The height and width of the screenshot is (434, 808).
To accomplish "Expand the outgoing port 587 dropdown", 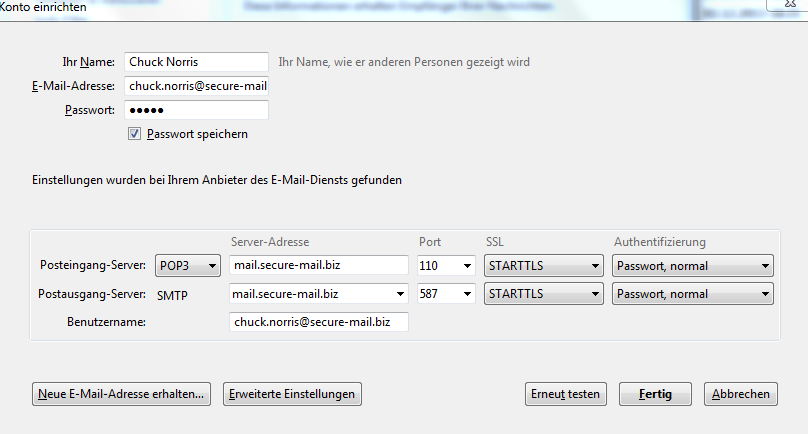I will pyautogui.click(x=445, y=294).
